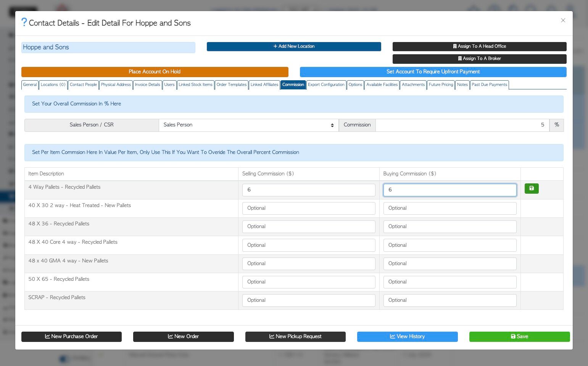Click Buying Commission field for 50 X 65
This screenshot has height=366, width=588.
(x=450, y=282)
